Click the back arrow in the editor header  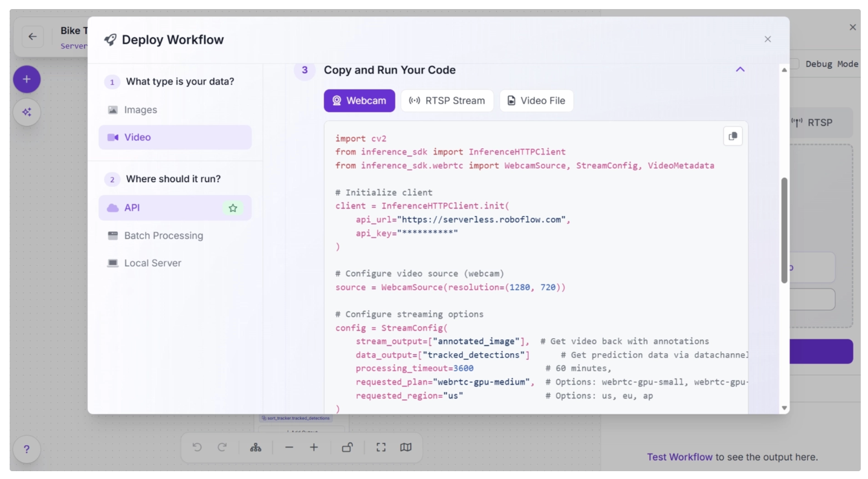(x=33, y=36)
